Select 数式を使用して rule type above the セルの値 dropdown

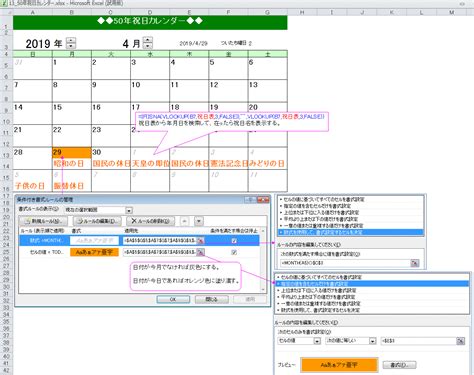click(372, 310)
